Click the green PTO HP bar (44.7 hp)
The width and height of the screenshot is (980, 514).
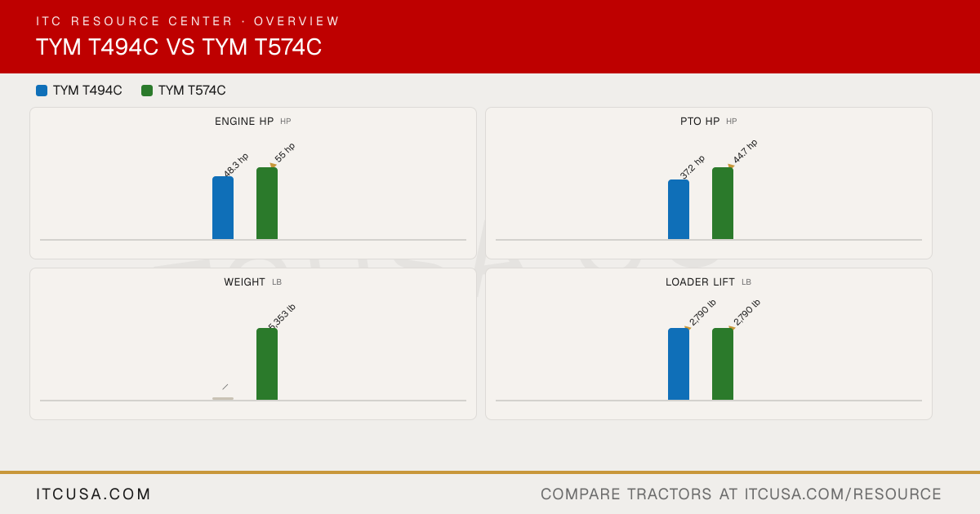pos(723,203)
